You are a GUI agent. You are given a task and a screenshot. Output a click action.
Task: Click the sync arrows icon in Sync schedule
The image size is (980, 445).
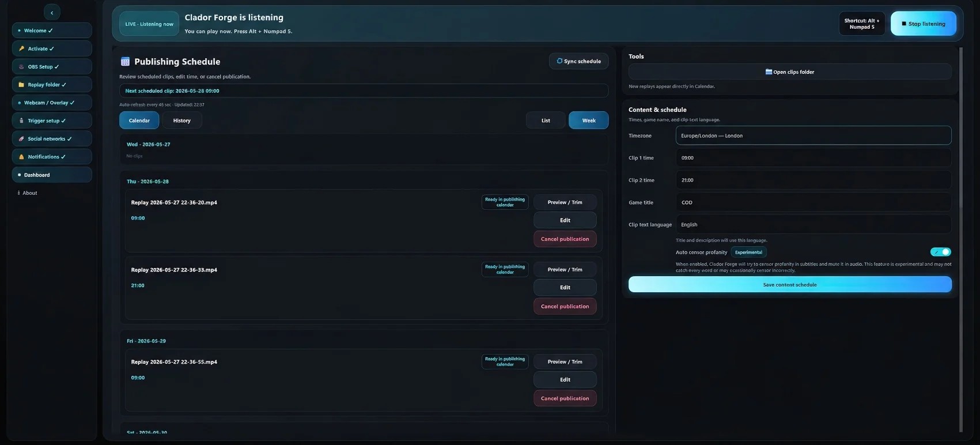tap(559, 61)
